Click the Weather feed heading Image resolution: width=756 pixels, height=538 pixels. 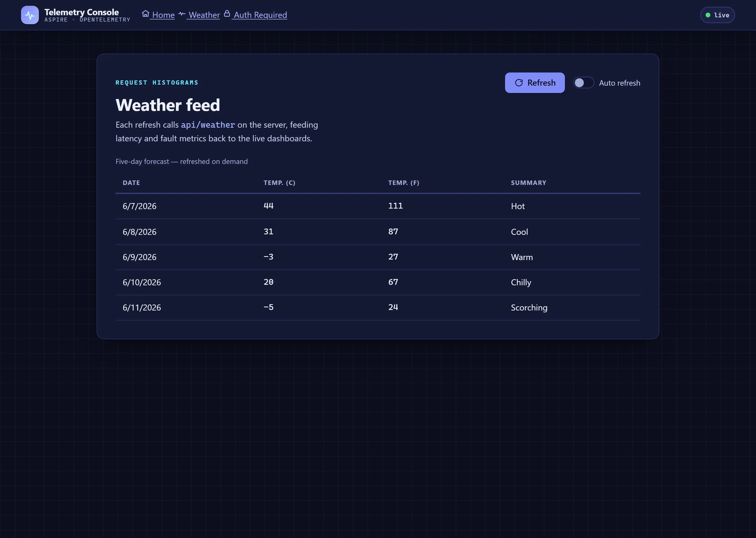[x=167, y=105]
